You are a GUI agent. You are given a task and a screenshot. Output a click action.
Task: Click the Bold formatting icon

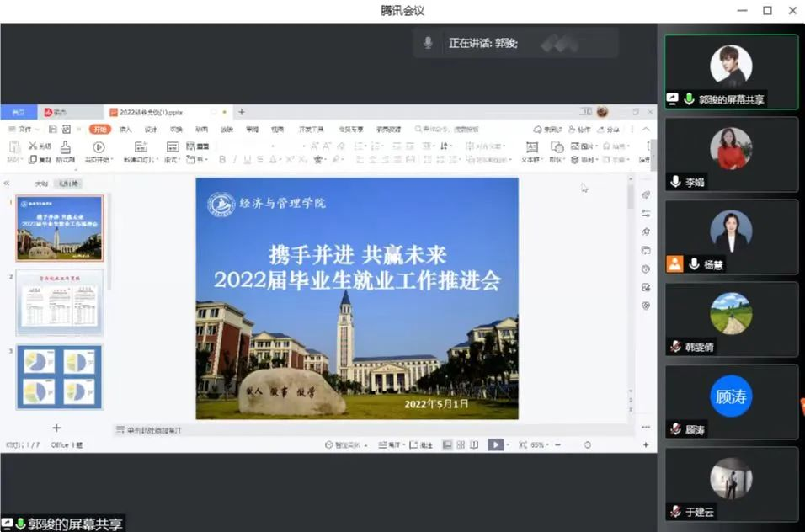pos(222,159)
